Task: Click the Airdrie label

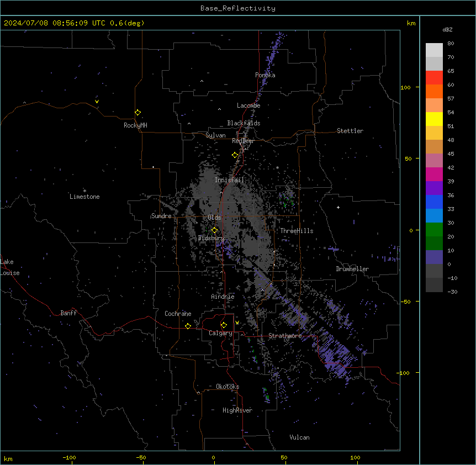Action: pos(223,297)
